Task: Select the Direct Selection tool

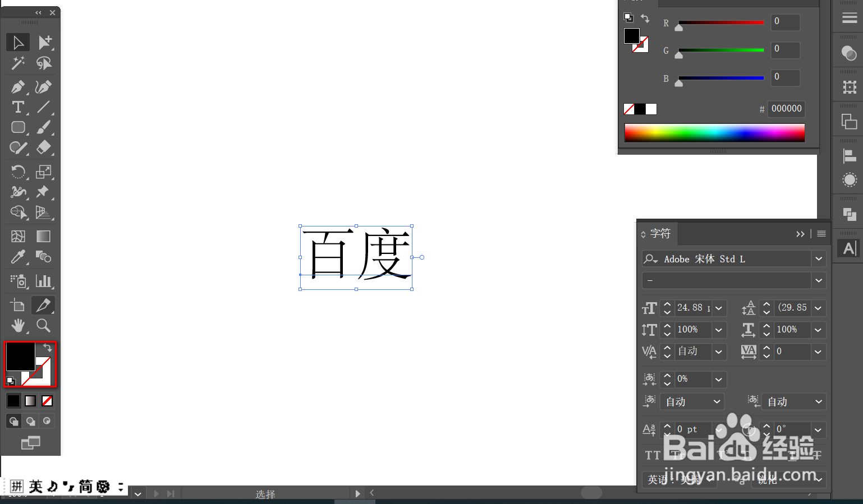Action: (x=44, y=43)
